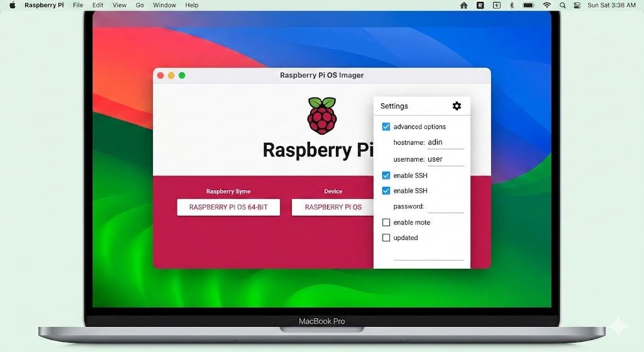Open the Apple menu
This screenshot has height=352, width=644.
[13, 5]
